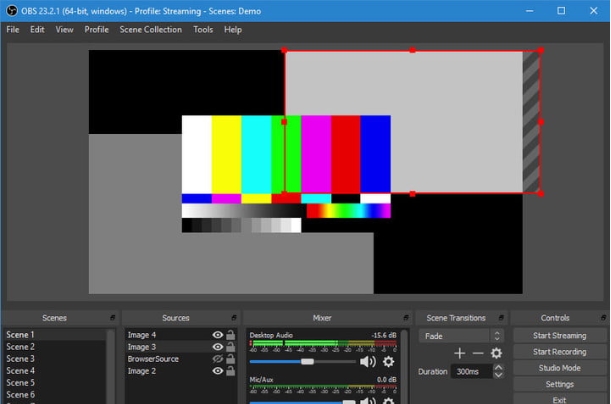This screenshot has width=611, height=404.
Task: Select the Image 2 source row
Action: pyautogui.click(x=180, y=371)
